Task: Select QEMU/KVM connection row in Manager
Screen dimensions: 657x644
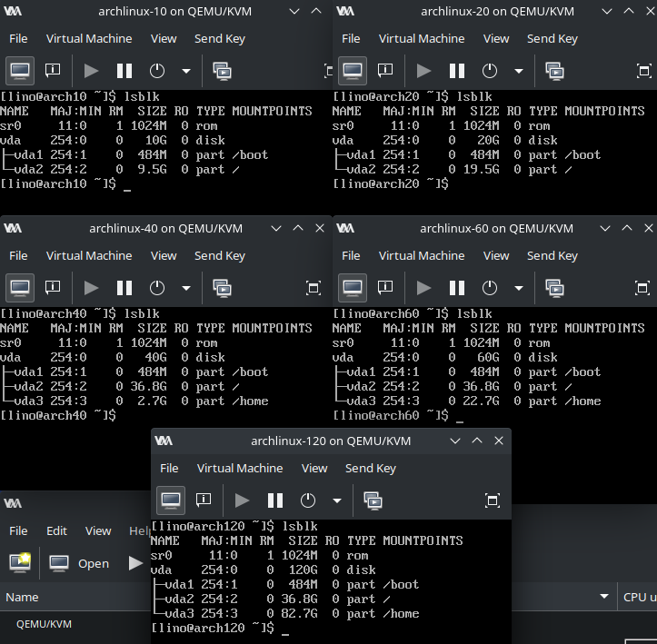Action: point(75,624)
